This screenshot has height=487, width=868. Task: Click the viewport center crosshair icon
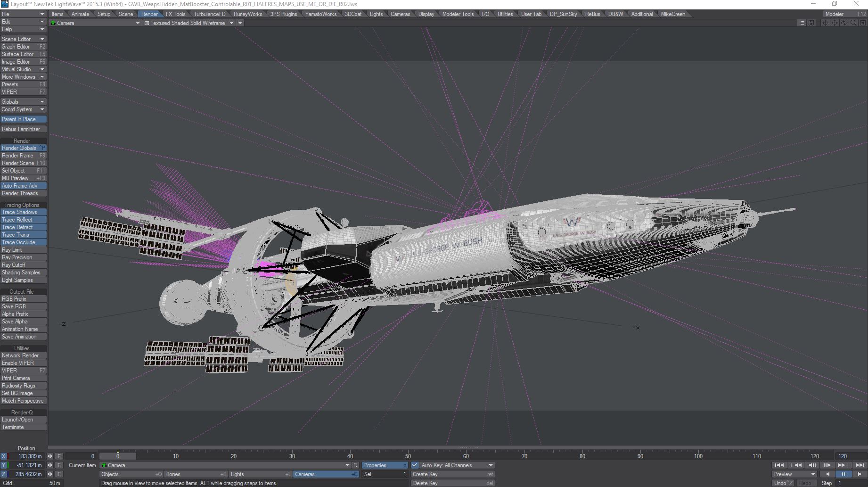825,23
